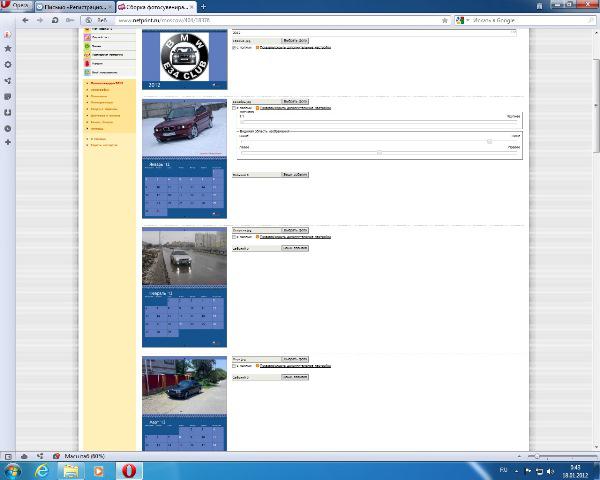Image resolution: width=600 pixels, height=480 pixels.
Task: Click choose photo button in cover row
Action: pyautogui.click(x=295, y=41)
